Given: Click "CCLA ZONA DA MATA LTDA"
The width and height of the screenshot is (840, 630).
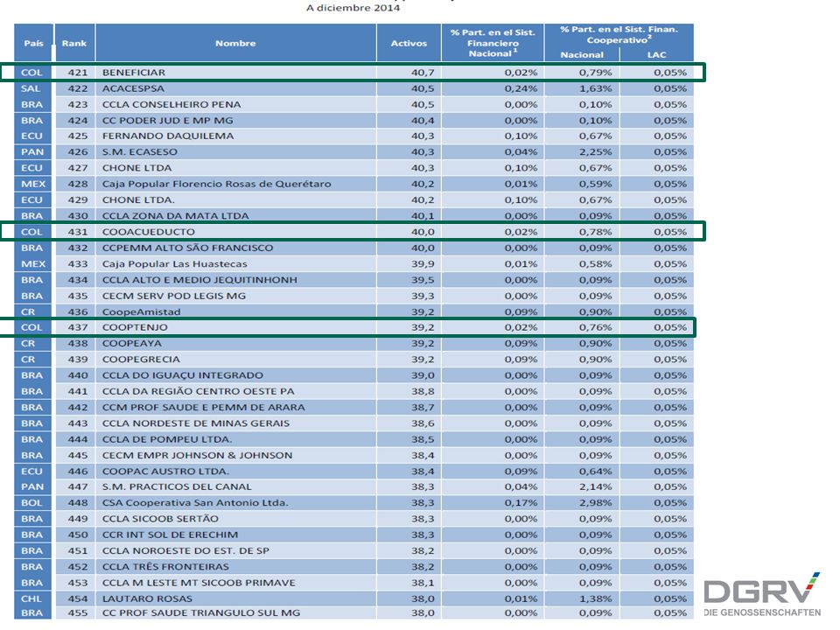Looking at the screenshot, I should tap(176, 216).
